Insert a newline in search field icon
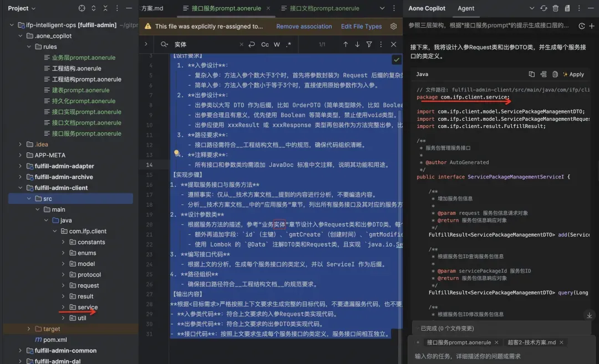Screen dimensions: 599x364 [251, 44]
